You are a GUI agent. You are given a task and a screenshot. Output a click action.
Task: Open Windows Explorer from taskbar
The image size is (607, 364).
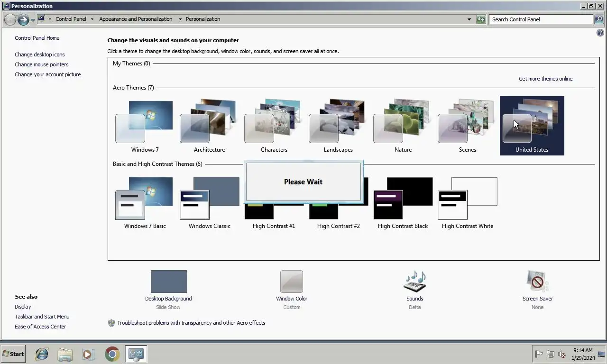pos(65,354)
